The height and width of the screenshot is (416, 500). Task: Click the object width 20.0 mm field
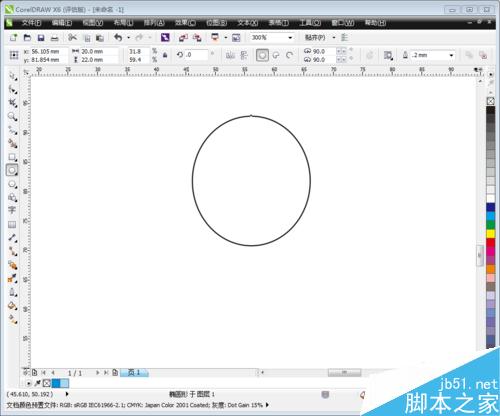pyautogui.click(x=100, y=51)
